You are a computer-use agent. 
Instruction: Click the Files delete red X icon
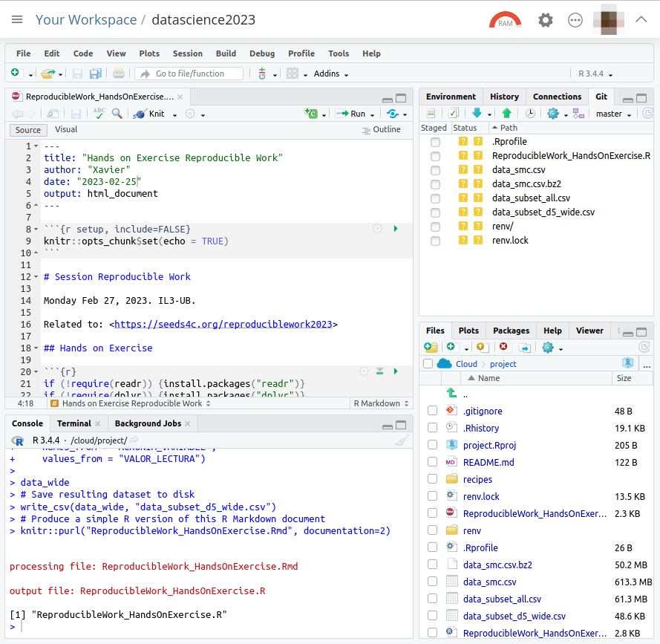503,347
